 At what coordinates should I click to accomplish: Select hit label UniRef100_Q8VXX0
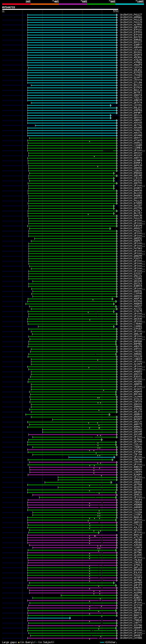coord(131,118)
